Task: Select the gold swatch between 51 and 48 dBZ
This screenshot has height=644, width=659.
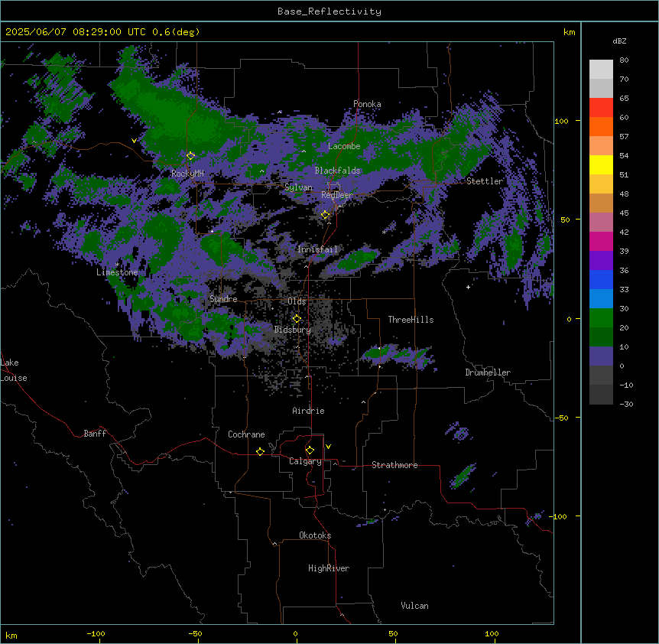Action: tap(601, 184)
